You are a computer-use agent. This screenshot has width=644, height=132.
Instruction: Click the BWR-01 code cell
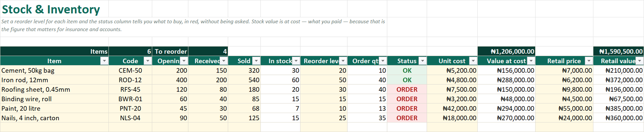(130, 99)
